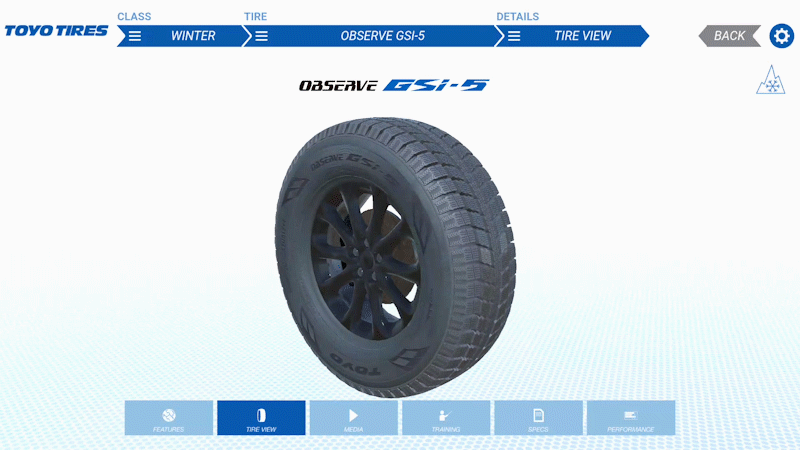Click the three-peak mountain snowflake icon
This screenshot has height=450, width=800.
tap(770, 80)
